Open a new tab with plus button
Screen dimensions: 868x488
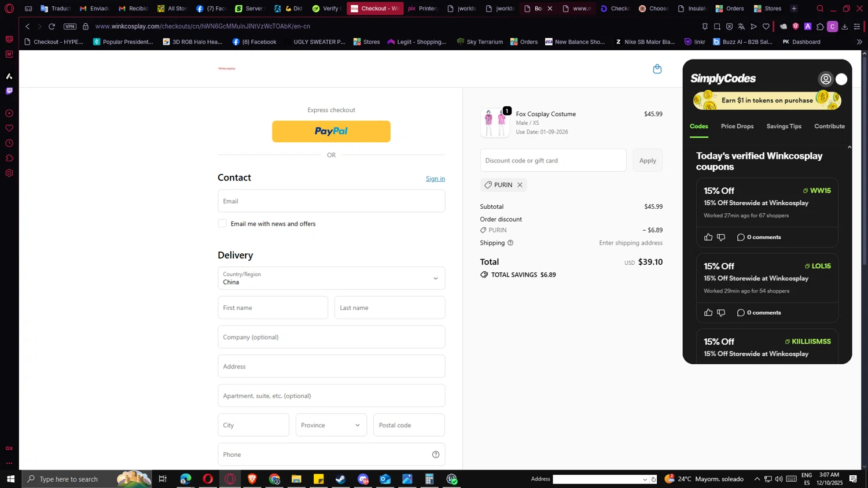click(794, 9)
